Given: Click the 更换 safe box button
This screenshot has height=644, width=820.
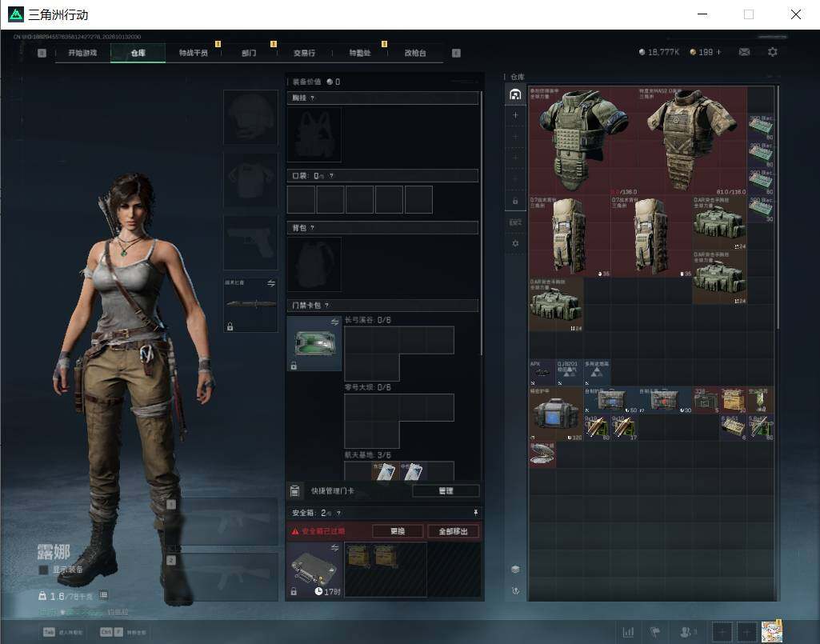Looking at the screenshot, I should click(398, 531).
